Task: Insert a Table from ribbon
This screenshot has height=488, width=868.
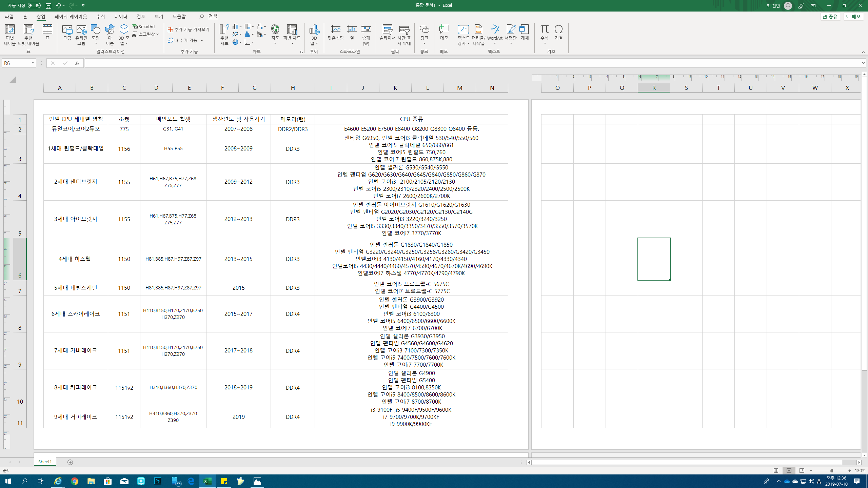Action: [x=47, y=33]
